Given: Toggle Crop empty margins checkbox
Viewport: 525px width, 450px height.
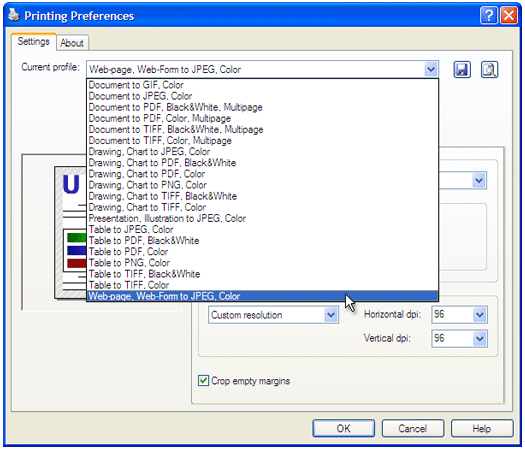Looking at the screenshot, I should [x=203, y=380].
